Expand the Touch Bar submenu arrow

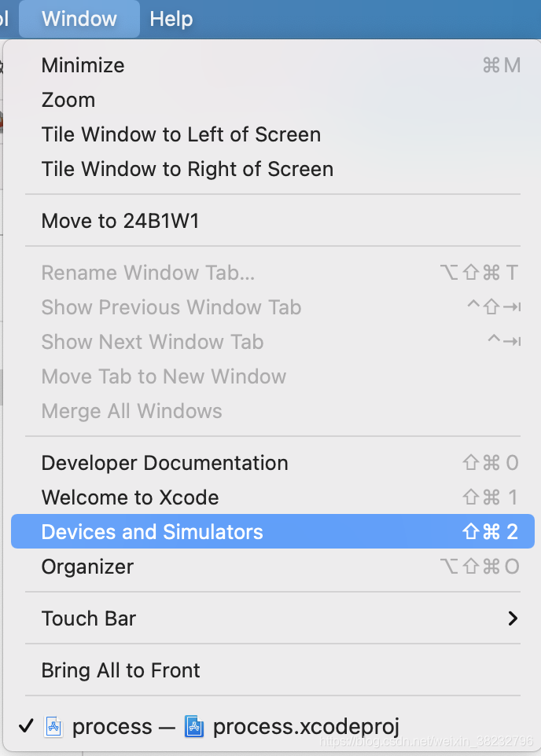tap(513, 618)
